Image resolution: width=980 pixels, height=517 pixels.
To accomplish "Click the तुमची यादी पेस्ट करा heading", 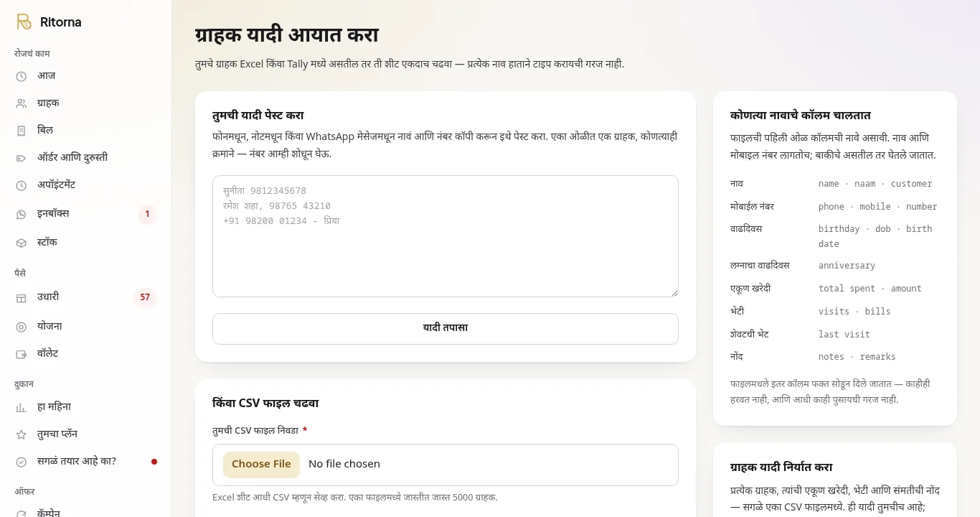I will [258, 116].
